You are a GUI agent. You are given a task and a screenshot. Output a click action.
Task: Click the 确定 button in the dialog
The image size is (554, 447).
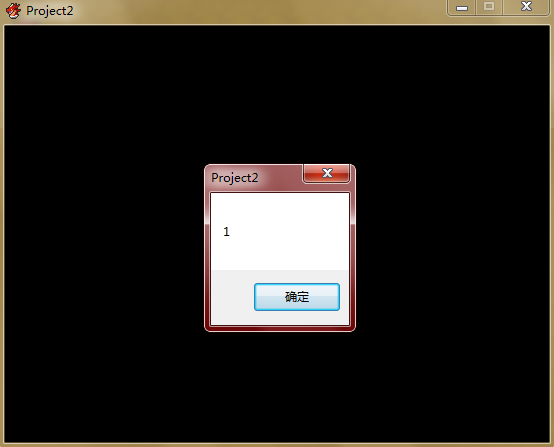(297, 297)
